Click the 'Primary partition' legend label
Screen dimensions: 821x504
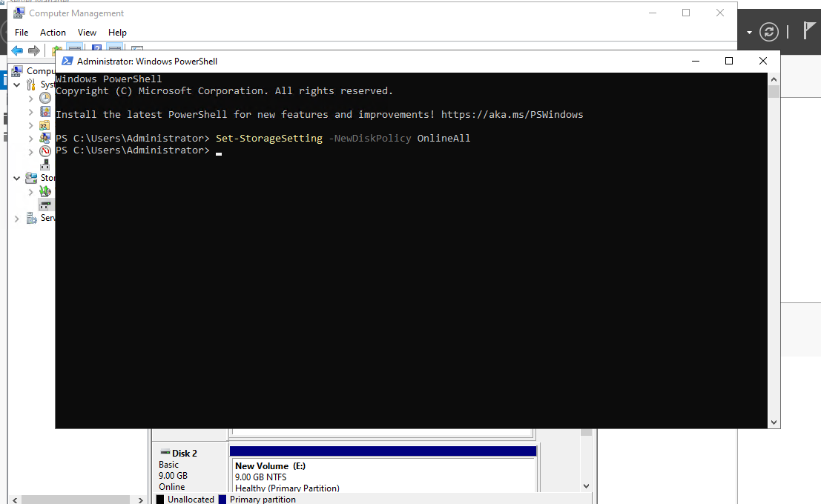(x=263, y=500)
